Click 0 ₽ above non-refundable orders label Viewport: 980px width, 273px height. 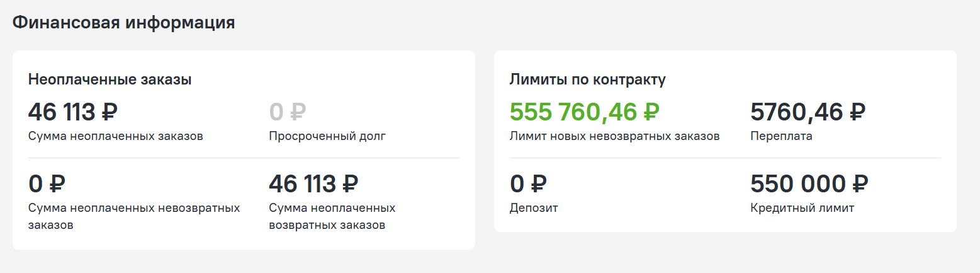click(47, 184)
